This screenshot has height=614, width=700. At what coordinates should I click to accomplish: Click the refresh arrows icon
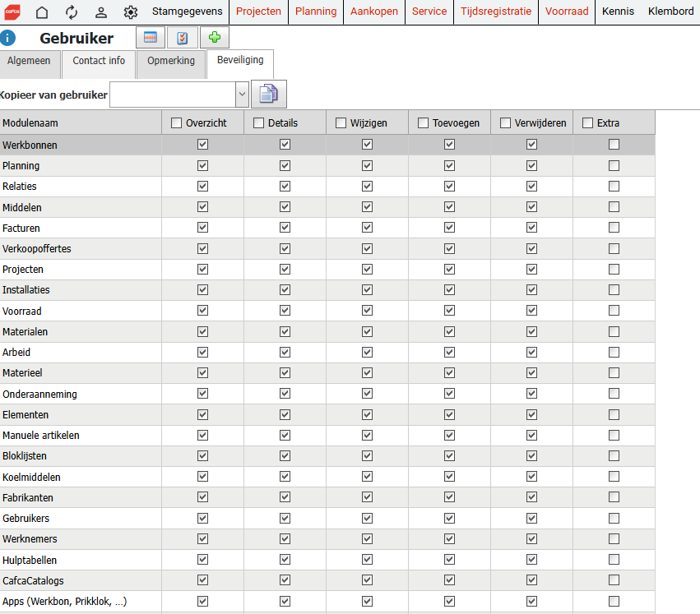(x=72, y=12)
